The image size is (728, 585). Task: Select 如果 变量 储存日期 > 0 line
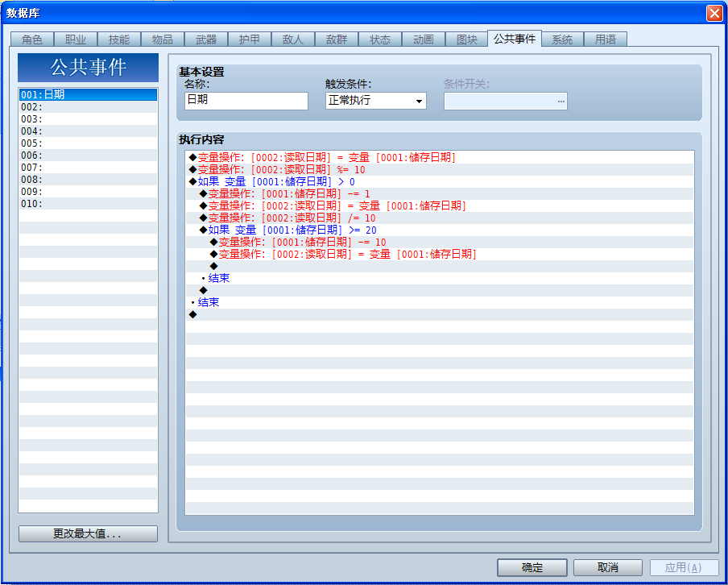440,181
